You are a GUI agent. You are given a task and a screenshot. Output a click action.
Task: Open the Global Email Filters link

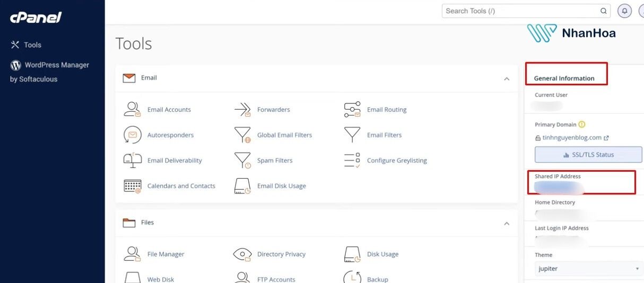point(285,135)
